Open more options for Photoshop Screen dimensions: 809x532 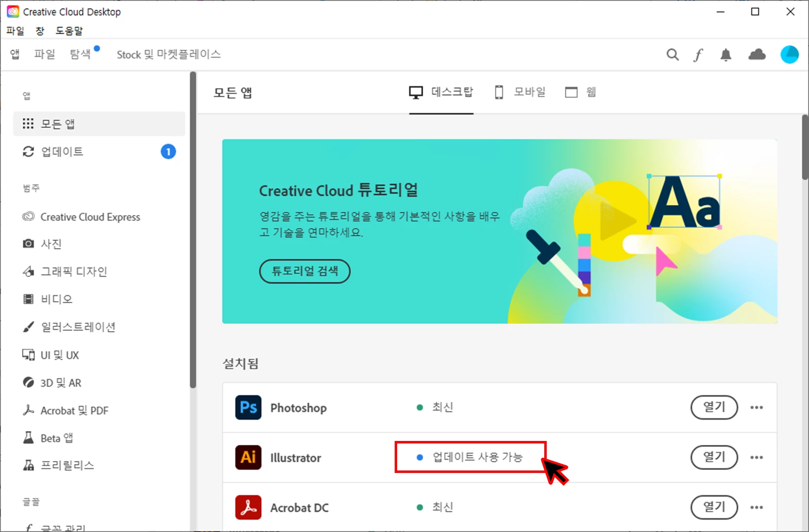pos(757,407)
